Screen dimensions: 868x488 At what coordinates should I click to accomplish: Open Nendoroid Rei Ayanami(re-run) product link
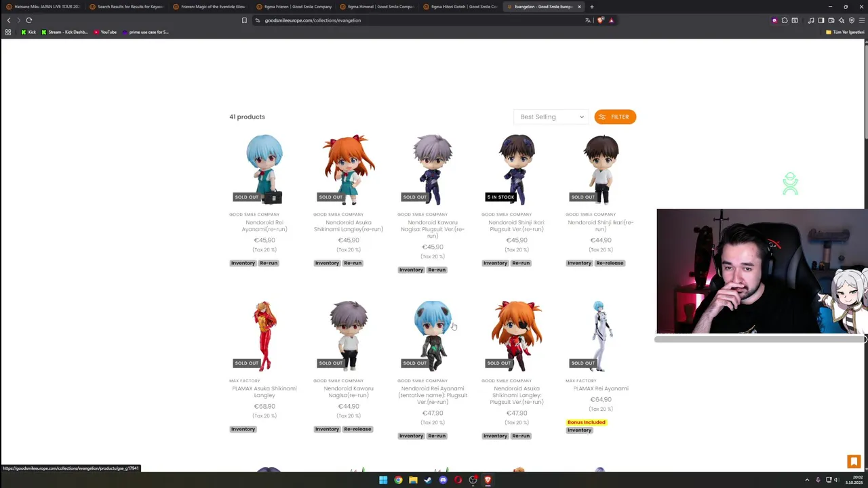tap(264, 226)
